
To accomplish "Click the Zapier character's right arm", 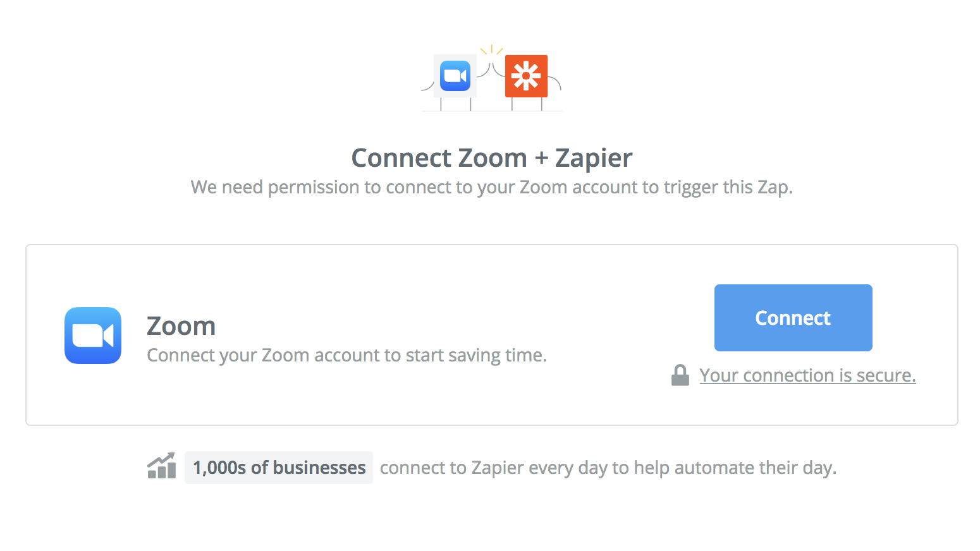I will [554, 83].
